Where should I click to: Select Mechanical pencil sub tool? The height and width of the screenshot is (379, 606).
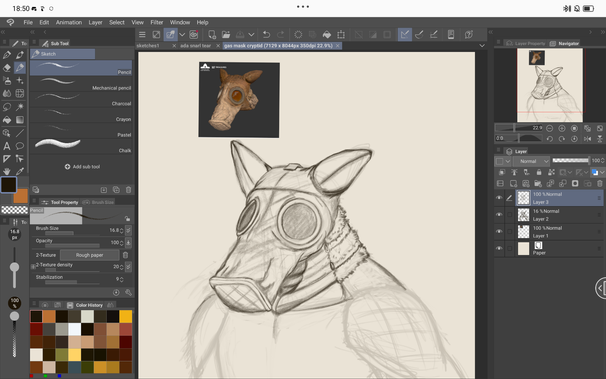(81, 84)
